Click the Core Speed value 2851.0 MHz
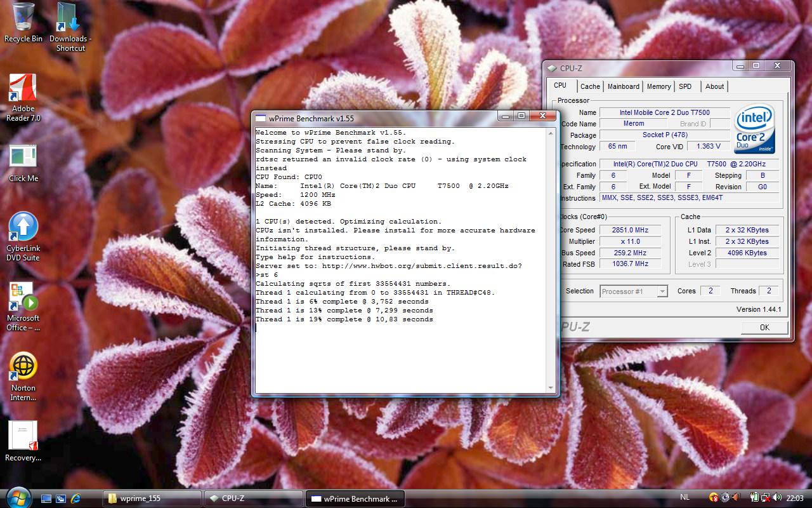The height and width of the screenshot is (508, 812). (x=630, y=230)
